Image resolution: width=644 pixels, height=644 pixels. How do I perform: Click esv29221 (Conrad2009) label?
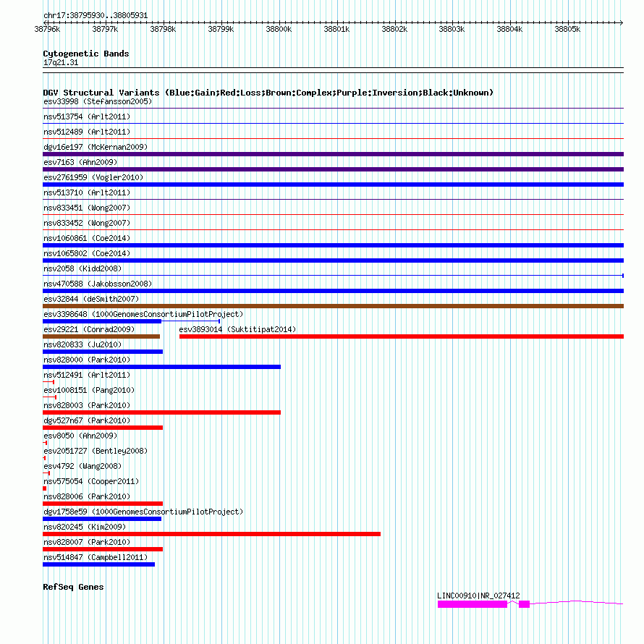89,329
